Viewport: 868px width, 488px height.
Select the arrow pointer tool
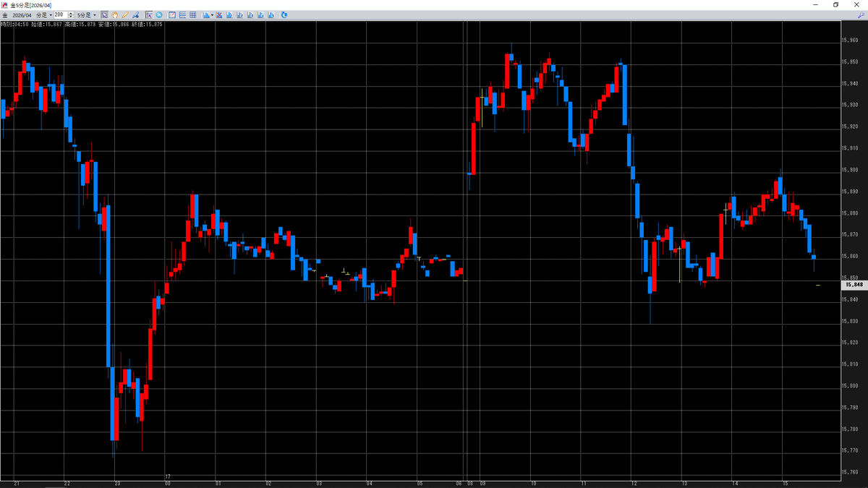coord(104,15)
